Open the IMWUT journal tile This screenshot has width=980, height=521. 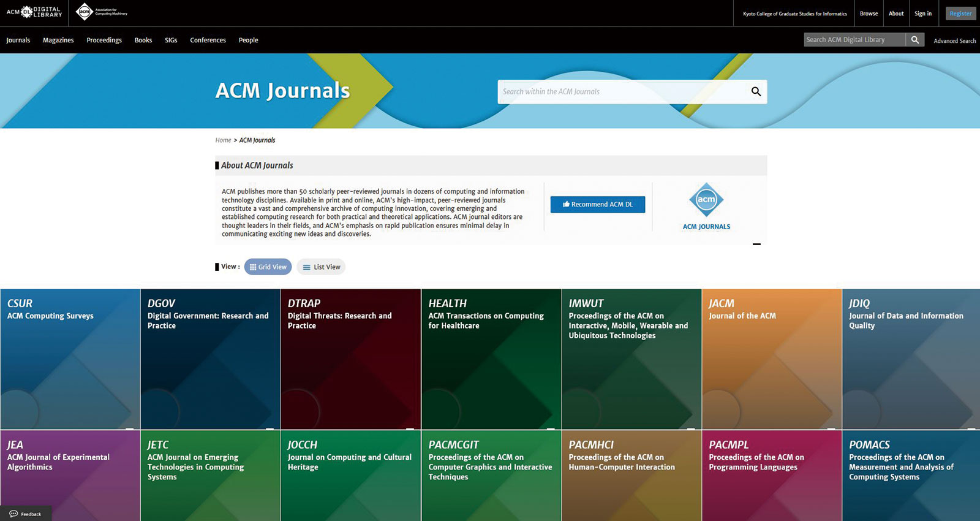click(x=631, y=359)
